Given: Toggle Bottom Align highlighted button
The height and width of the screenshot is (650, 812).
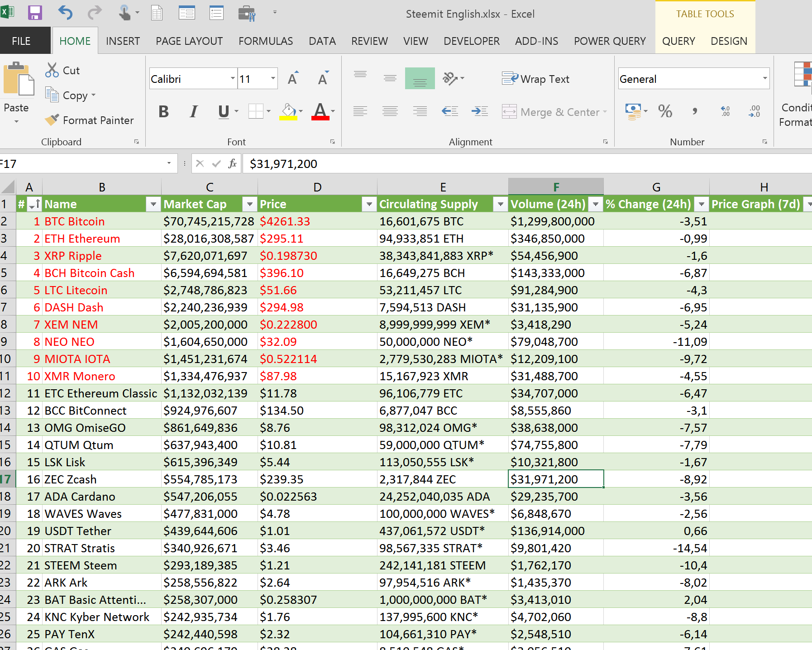Looking at the screenshot, I should [420, 78].
